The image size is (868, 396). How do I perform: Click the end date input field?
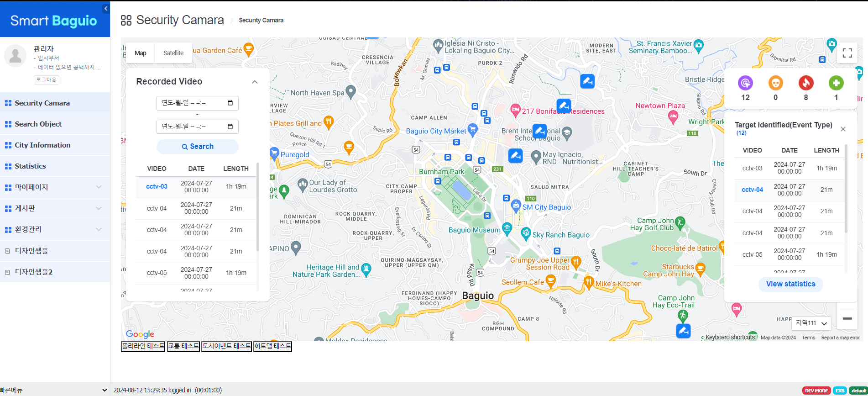pyautogui.click(x=193, y=127)
